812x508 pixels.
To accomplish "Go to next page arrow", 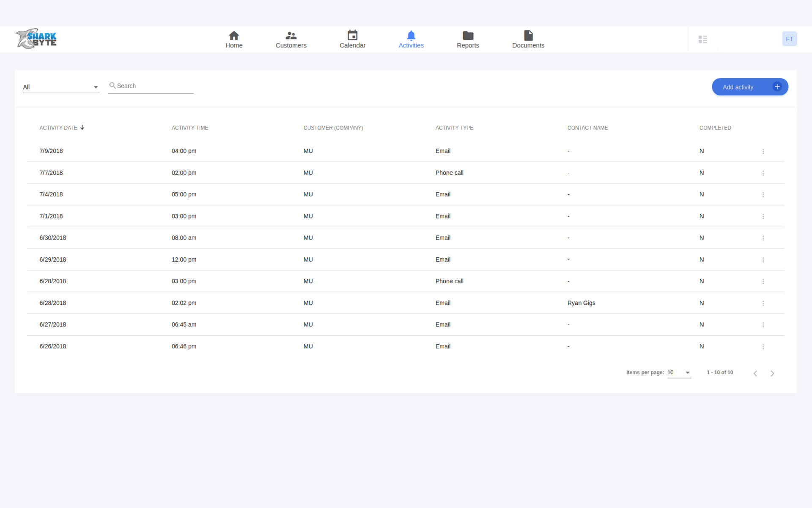I will coord(772,373).
